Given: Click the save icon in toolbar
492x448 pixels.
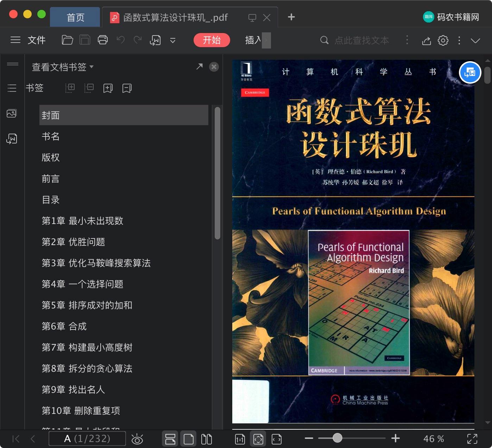Looking at the screenshot, I should [x=85, y=40].
